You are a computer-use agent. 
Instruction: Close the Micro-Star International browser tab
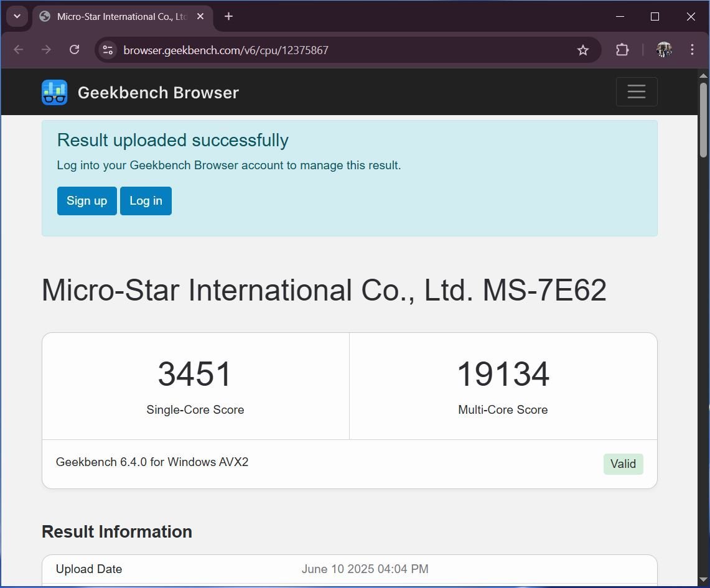(200, 17)
